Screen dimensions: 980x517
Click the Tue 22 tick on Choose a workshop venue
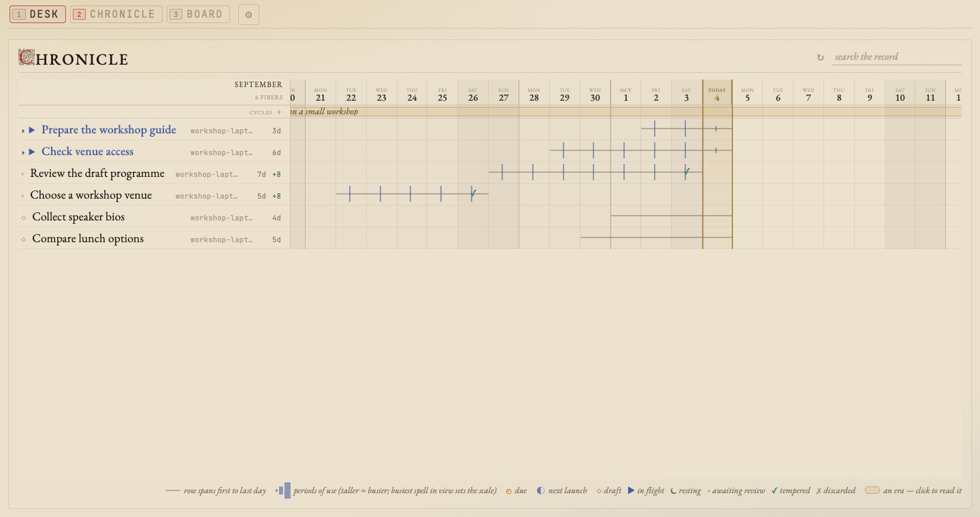[350, 194]
